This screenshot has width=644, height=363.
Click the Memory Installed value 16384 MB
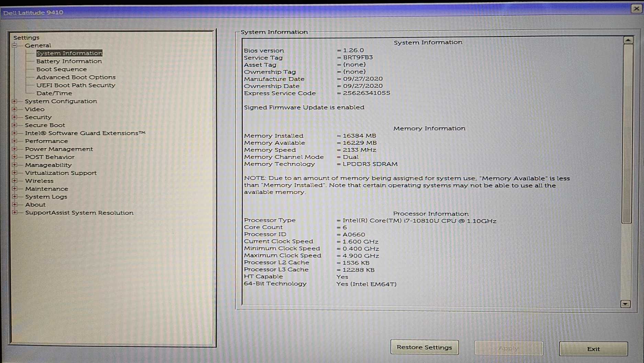pyautogui.click(x=359, y=136)
